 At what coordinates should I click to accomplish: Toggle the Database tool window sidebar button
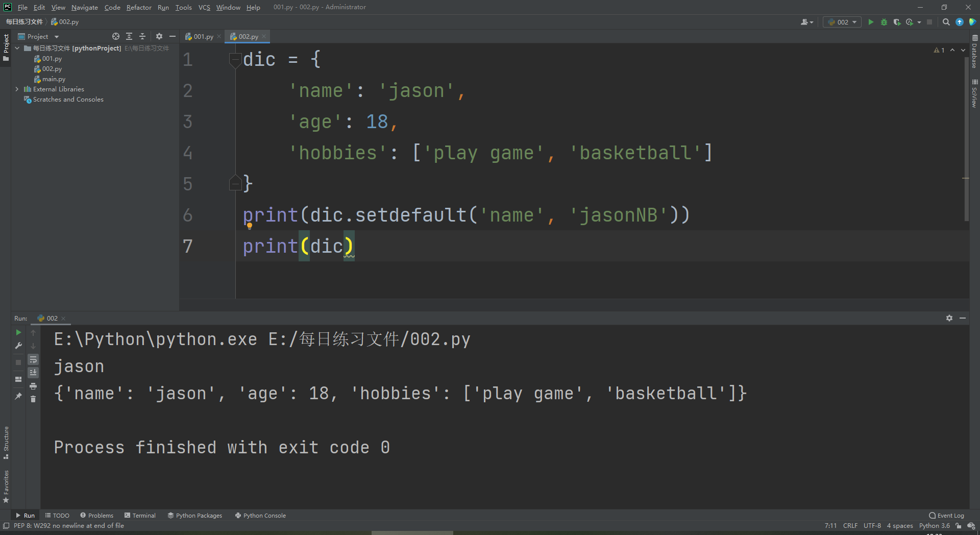(x=974, y=52)
